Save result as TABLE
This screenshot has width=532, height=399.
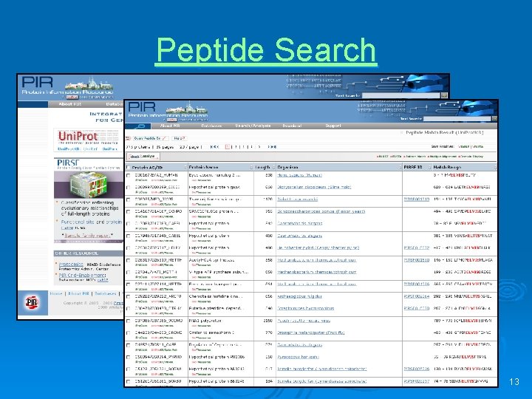pos(463,146)
